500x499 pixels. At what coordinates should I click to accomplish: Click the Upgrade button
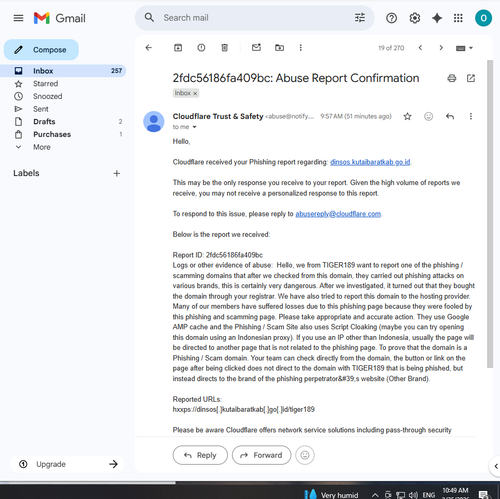click(67, 464)
